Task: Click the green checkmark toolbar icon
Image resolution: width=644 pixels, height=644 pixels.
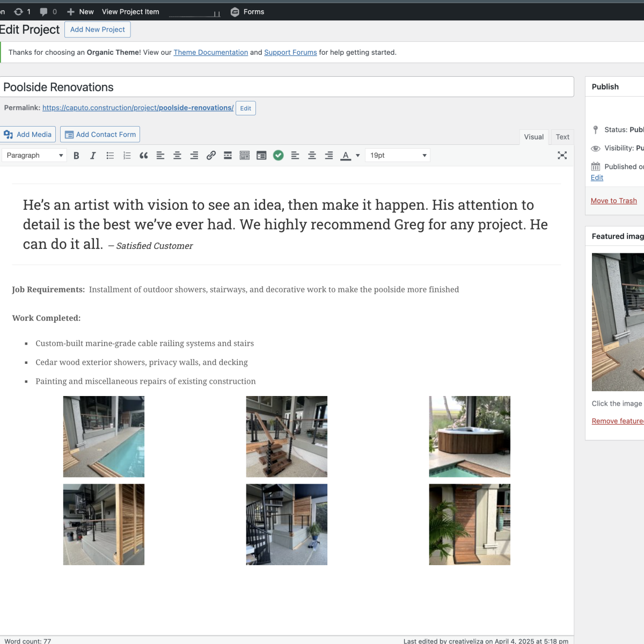Action: click(278, 156)
